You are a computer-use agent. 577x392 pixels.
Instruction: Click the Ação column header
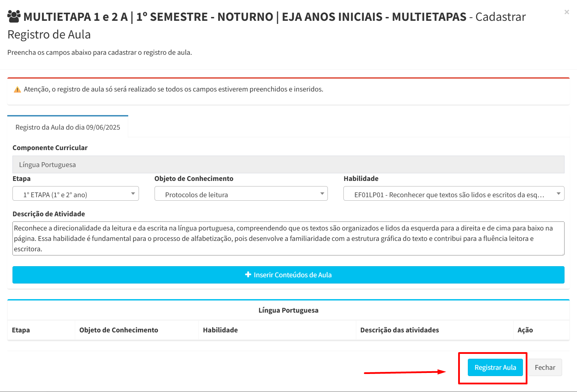pos(525,330)
